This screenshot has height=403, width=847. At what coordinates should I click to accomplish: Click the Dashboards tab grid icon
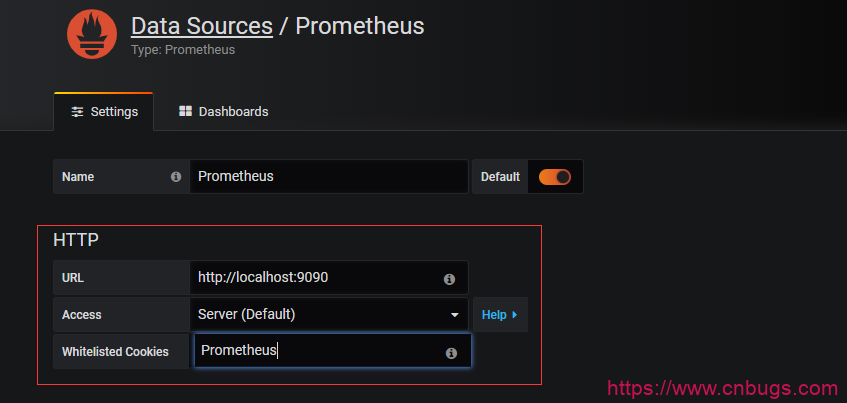click(x=185, y=112)
